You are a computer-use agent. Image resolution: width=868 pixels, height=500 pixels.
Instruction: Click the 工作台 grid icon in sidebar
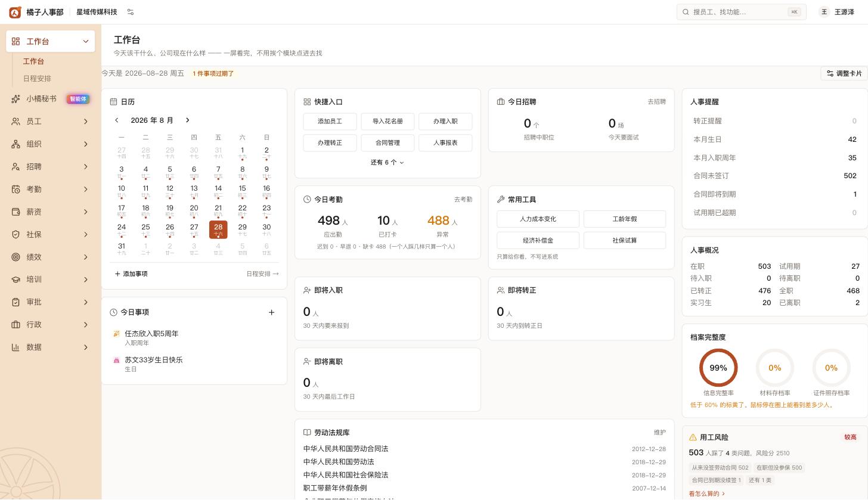click(16, 41)
